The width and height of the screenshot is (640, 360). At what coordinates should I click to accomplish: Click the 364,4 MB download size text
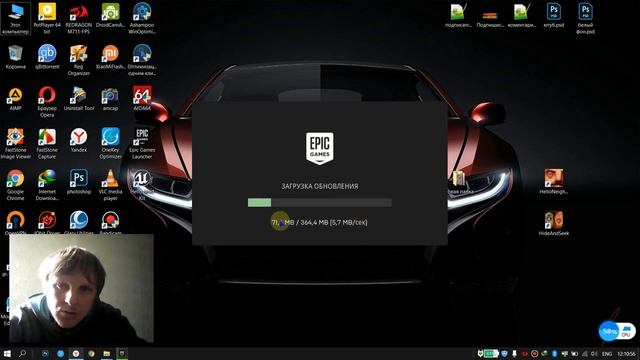314,222
